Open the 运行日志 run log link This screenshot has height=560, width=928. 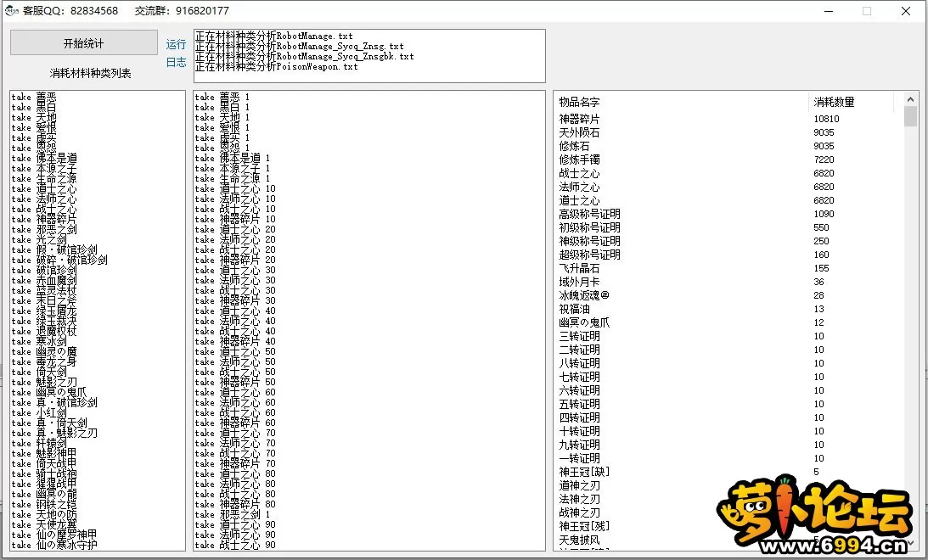175,53
